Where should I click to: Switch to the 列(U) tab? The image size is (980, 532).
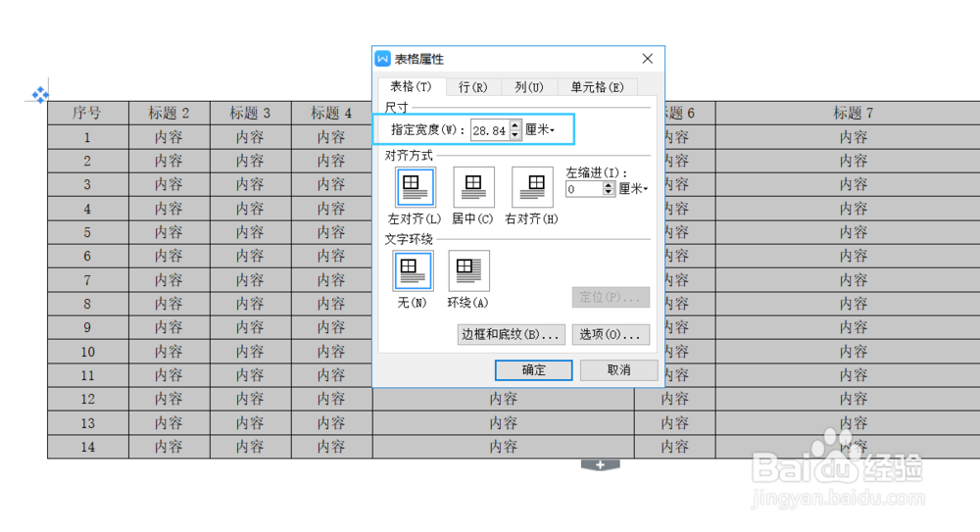point(529,87)
